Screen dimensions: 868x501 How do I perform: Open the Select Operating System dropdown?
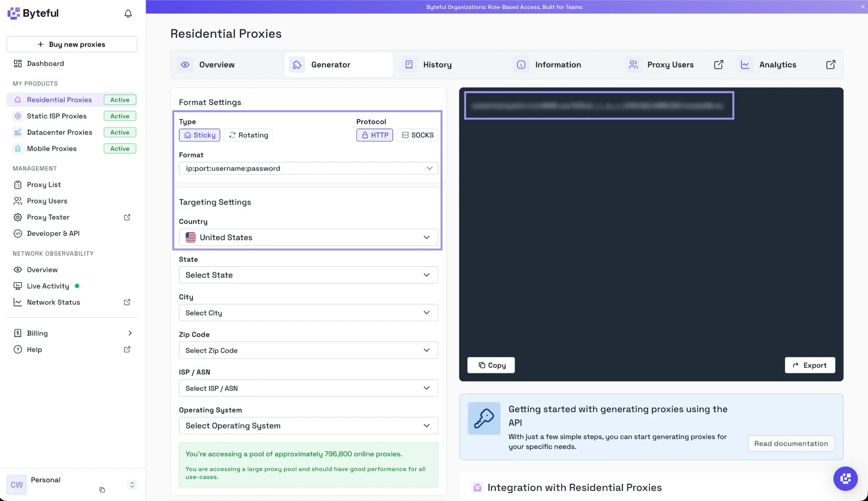[309, 426]
